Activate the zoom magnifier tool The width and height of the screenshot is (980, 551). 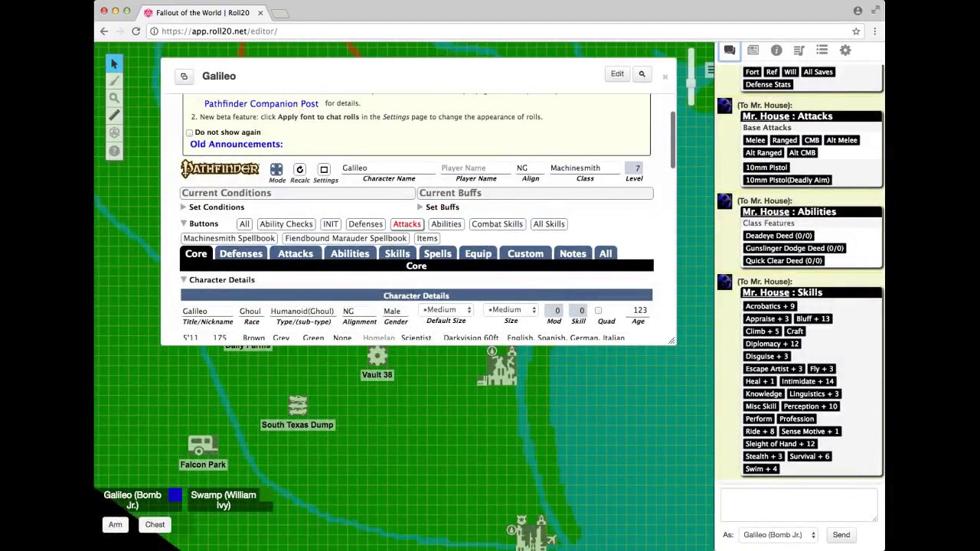pyautogui.click(x=114, y=98)
